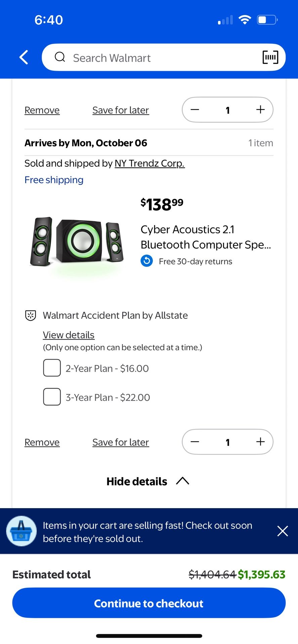Increase quantity of the upper cart item
Image resolution: width=298 pixels, height=644 pixels.
click(x=260, y=110)
